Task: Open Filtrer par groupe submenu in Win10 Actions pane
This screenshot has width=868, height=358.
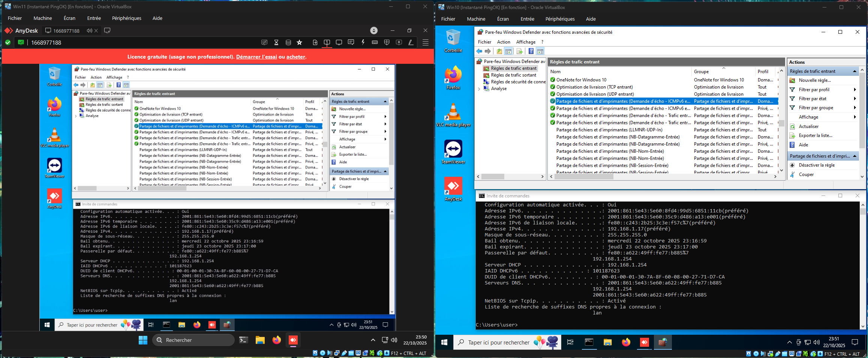Action: [x=816, y=108]
